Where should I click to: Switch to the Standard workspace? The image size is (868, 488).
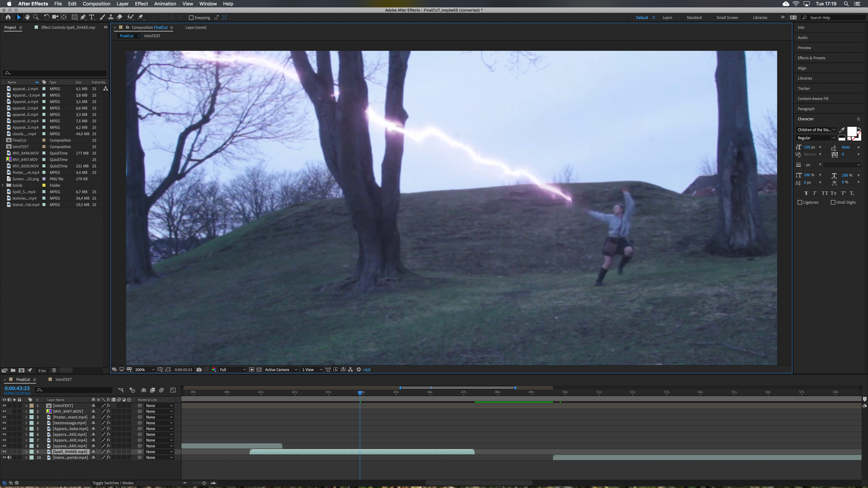694,18
